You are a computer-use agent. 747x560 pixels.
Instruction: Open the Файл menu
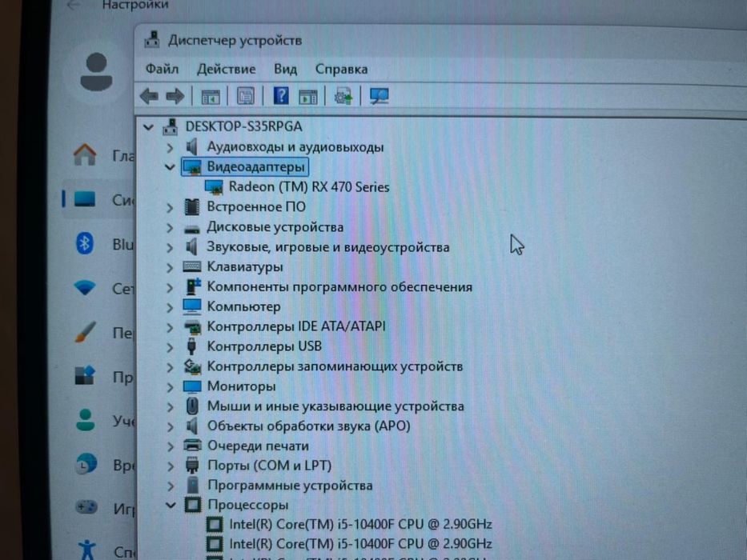(162, 69)
